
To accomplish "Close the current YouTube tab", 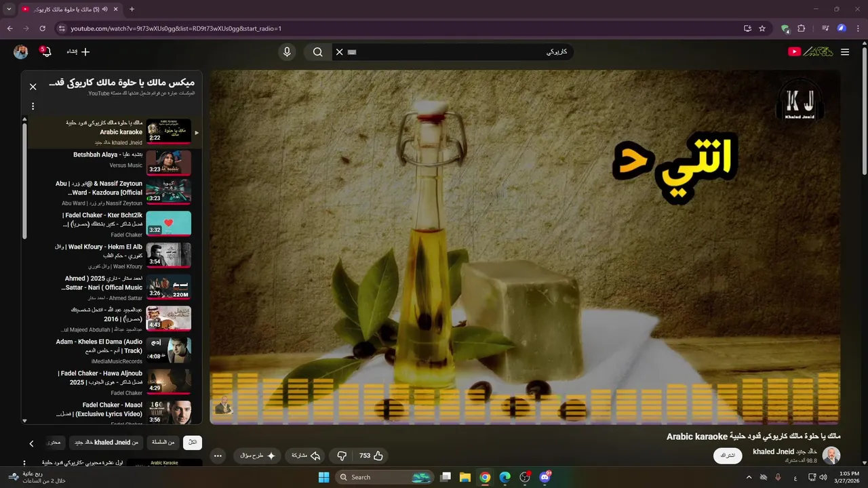I will (x=116, y=9).
